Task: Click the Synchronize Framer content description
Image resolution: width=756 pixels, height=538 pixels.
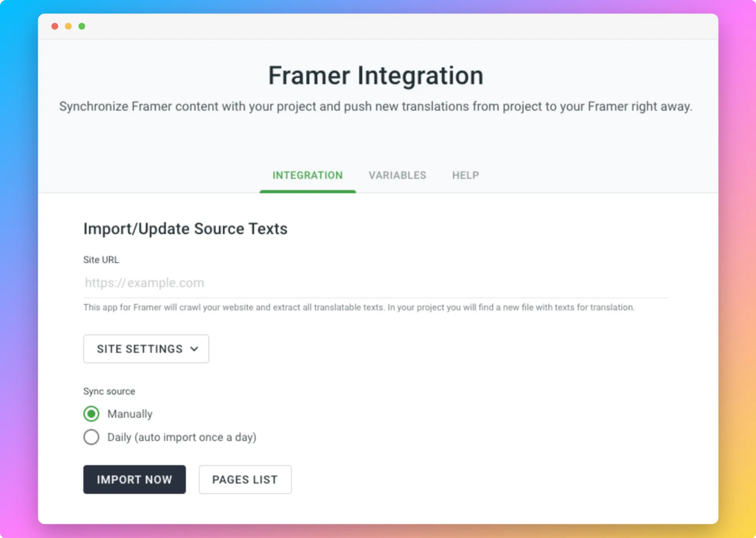Action: (376, 107)
